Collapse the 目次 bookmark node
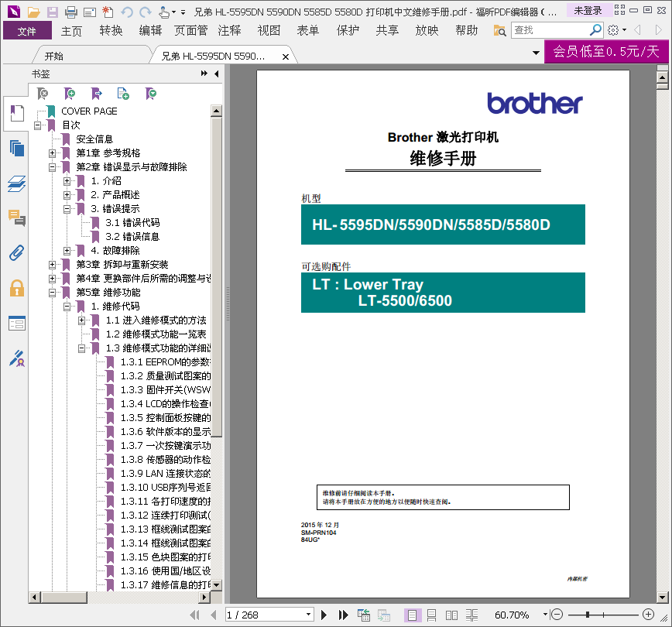Screen dimensions: 672x627 (38, 125)
